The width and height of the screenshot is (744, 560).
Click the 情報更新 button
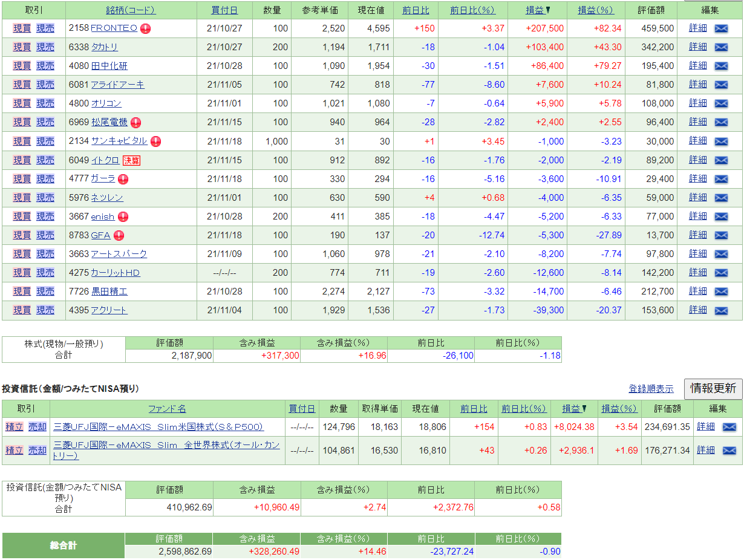point(713,389)
